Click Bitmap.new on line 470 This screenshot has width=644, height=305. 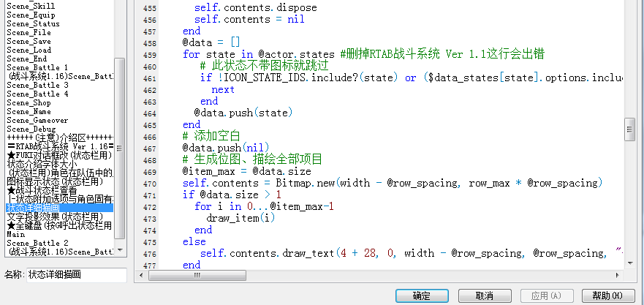305,183
